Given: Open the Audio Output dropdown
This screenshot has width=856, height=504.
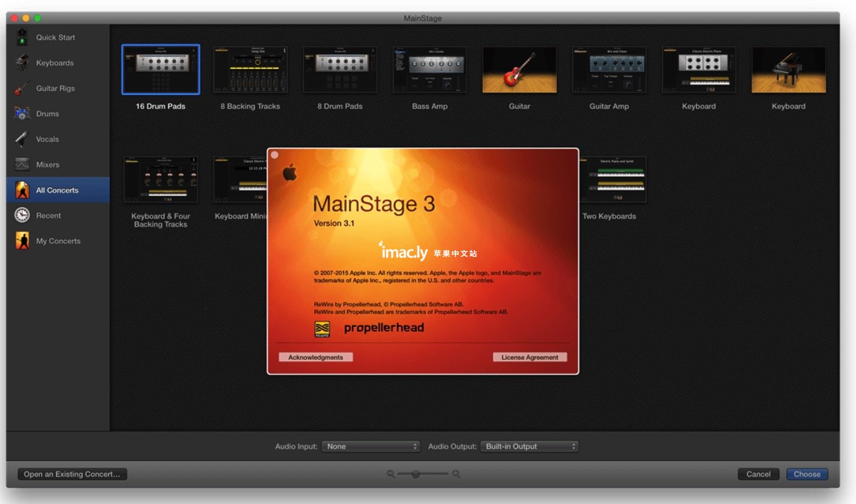Looking at the screenshot, I should (530, 447).
